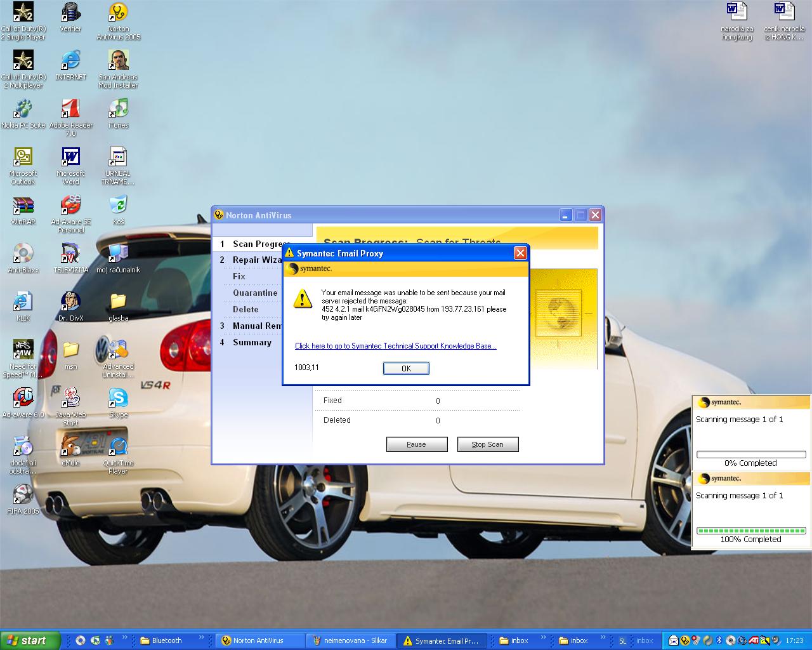Open the Koš recycle bin icon
This screenshot has height=650, width=812.
119,211
